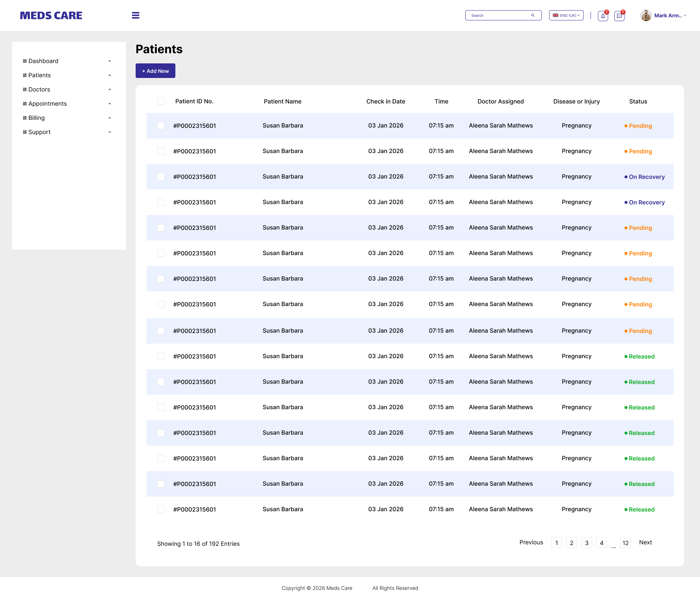The width and height of the screenshot is (700, 599).
Task: Click the search magnifier icon
Action: tap(533, 15)
